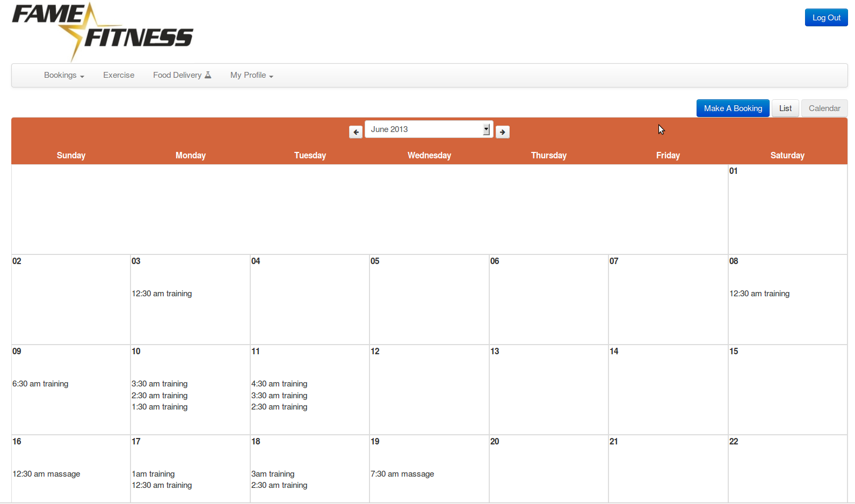Image resolution: width=855 pixels, height=504 pixels.
Task: Open the 12:30 am massage on June 16
Action: (x=46, y=474)
